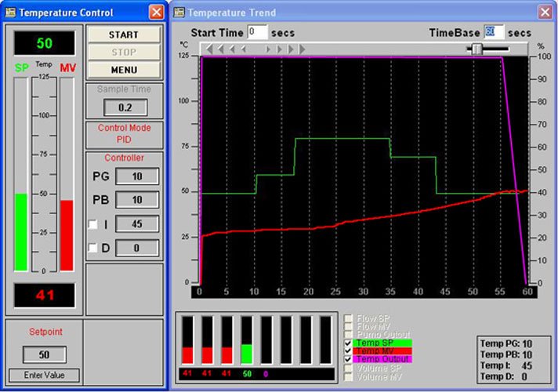Hide the Temp Output trace
The image size is (558, 392).
pos(349,359)
